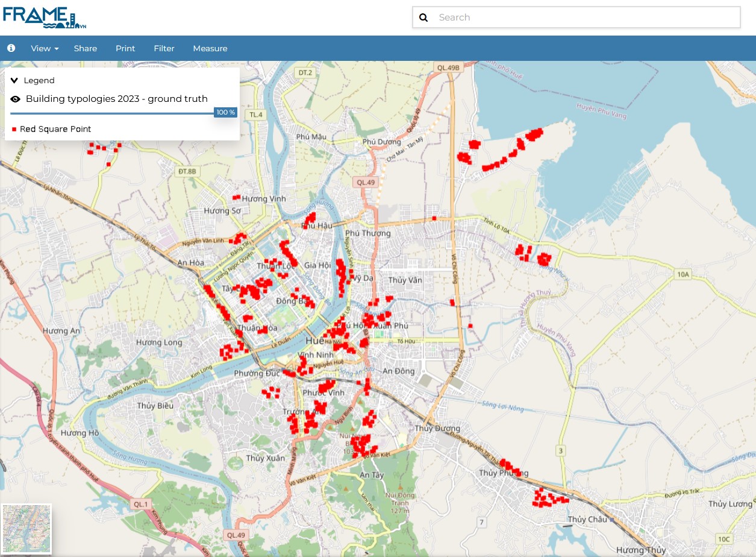Image resolution: width=756 pixels, height=557 pixels.
Task: Open the Filter tool
Action: click(x=164, y=48)
